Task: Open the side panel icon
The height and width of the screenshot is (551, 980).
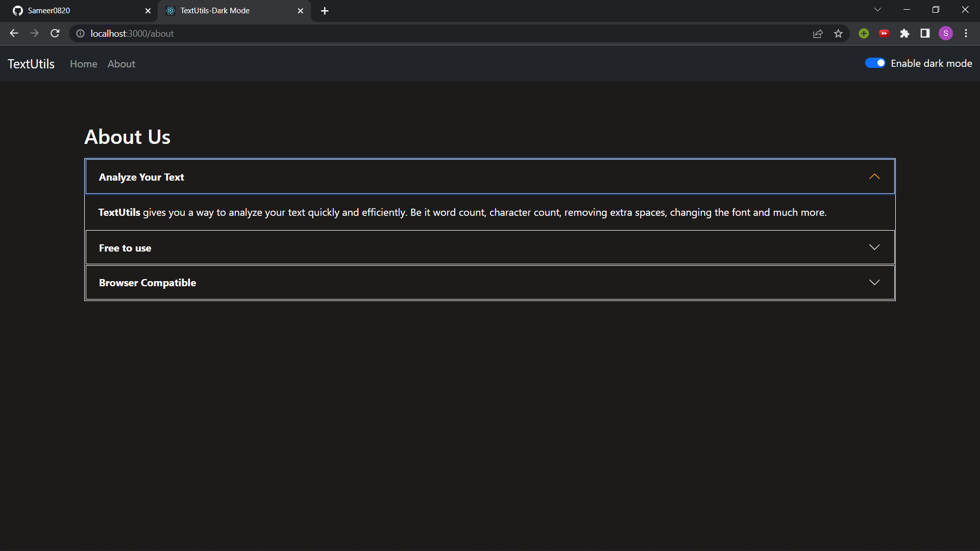Action: (925, 34)
